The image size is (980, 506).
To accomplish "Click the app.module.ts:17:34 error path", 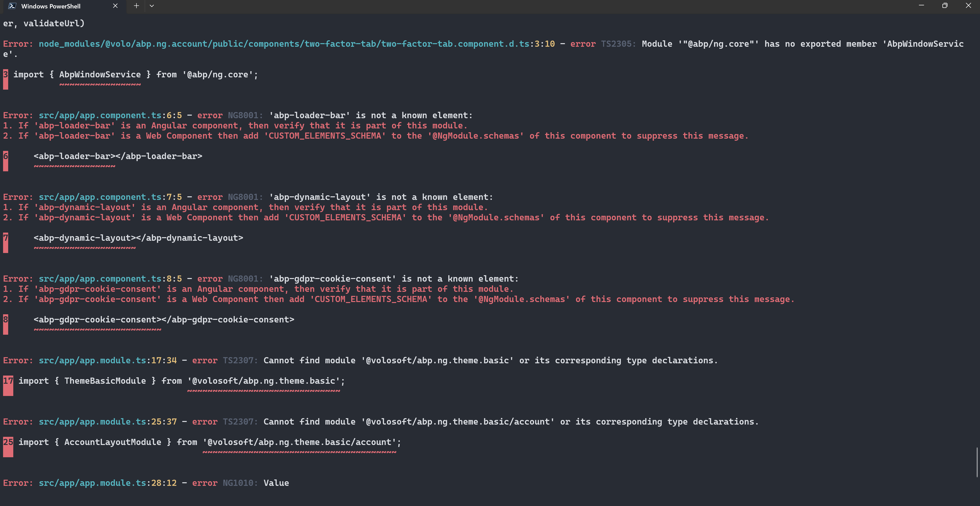I will (108, 360).
